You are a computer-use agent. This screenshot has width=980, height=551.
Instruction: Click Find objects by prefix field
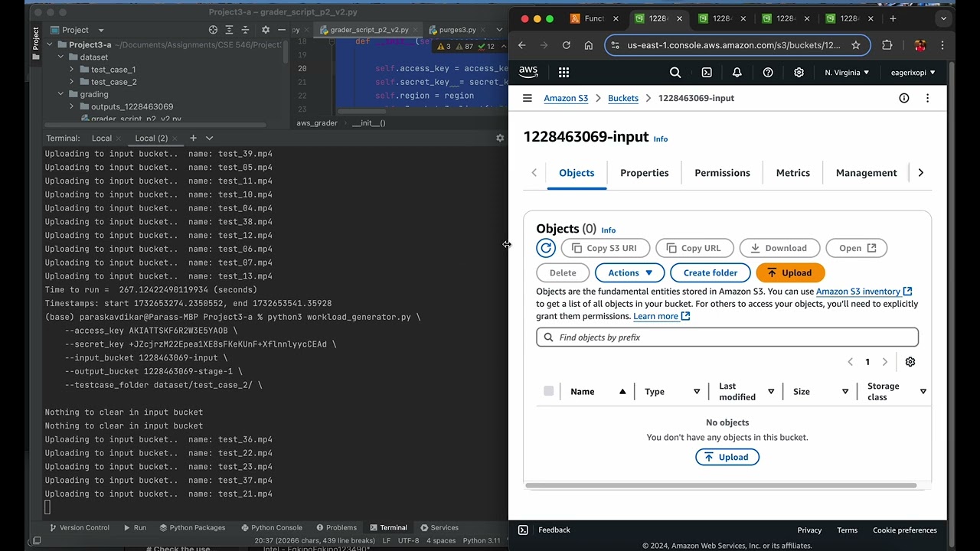click(x=727, y=337)
